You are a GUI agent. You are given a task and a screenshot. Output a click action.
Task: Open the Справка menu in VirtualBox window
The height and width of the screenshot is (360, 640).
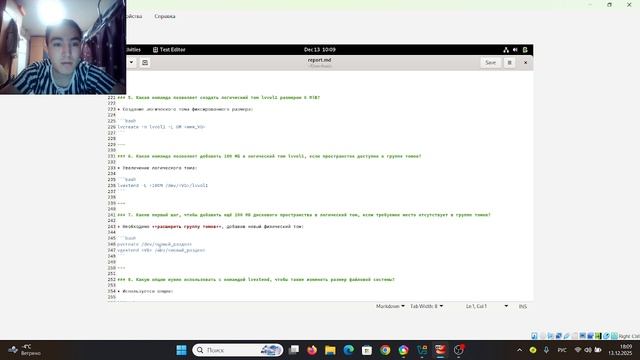(165, 16)
